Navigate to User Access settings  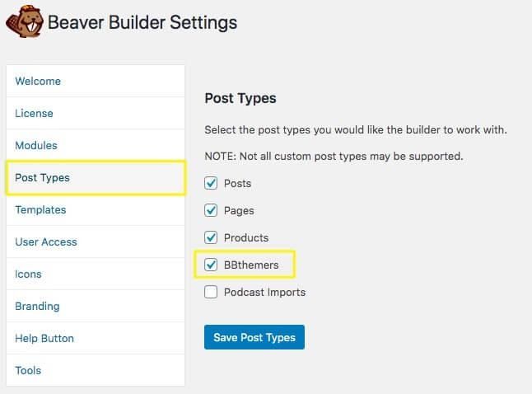coord(96,242)
